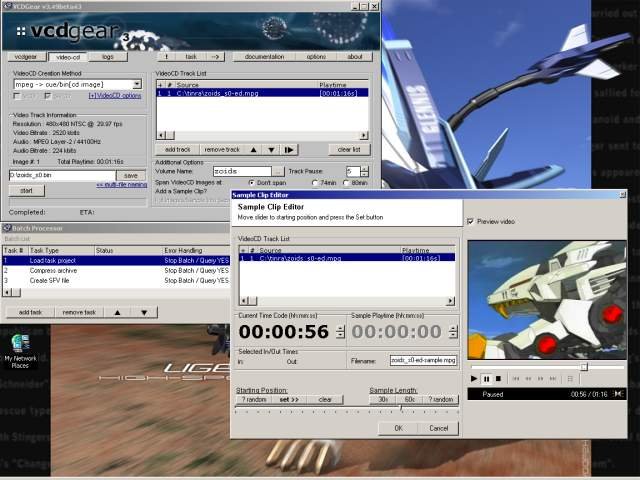Click the play-track icon beside remove track
The image size is (640, 480).
(289, 150)
